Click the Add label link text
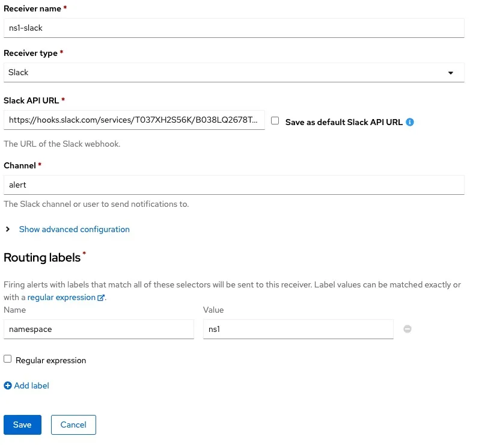This screenshot has width=479, height=448. [31, 385]
